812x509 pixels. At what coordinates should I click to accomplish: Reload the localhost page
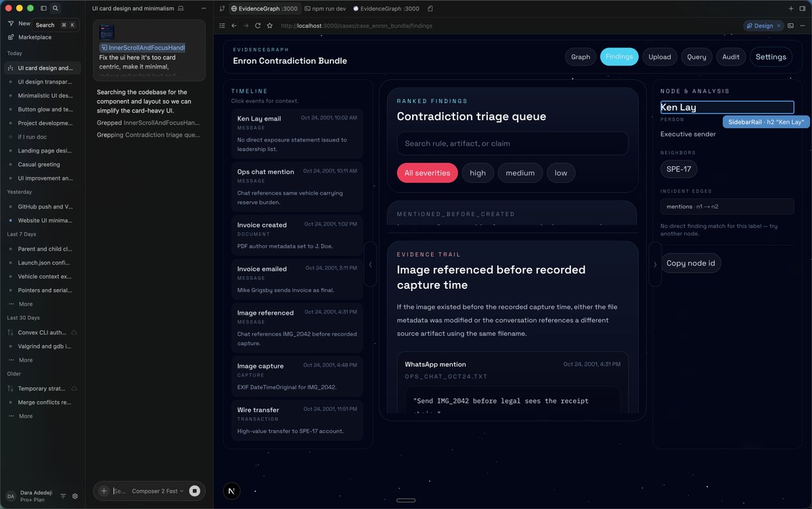point(258,26)
